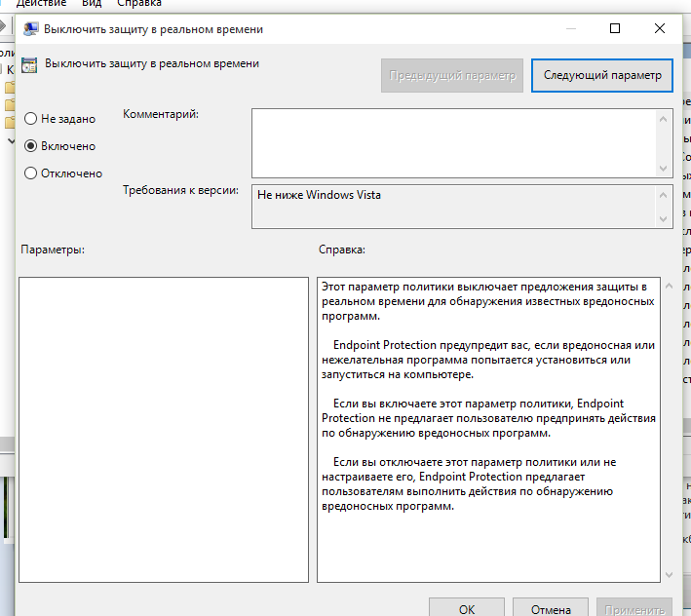Open the "Вид" menu

point(92,4)
